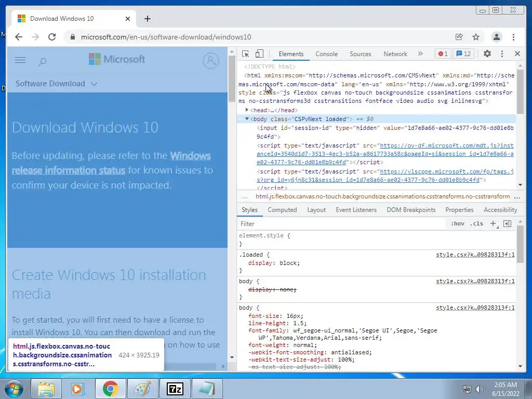The image size is (532, 399).
Task: Click the address bar URL
Action: pyautogui.click(x=166, y=37)
